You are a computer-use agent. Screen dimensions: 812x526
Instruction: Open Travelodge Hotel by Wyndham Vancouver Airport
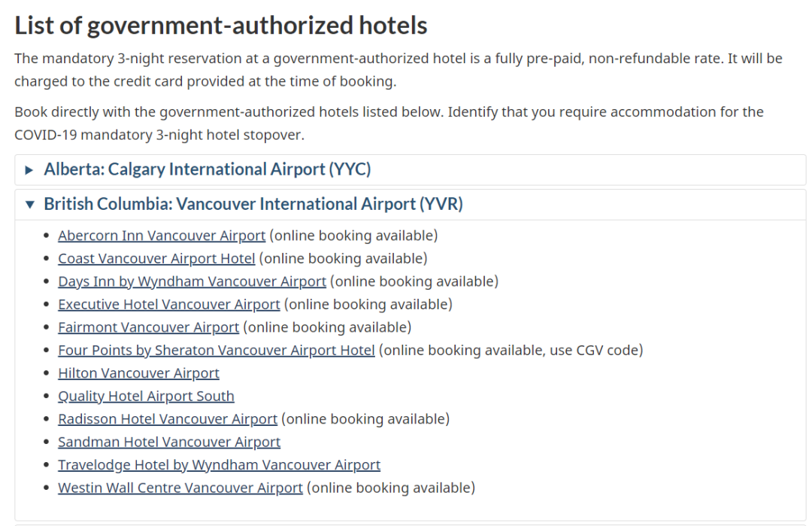pos(219,464)
